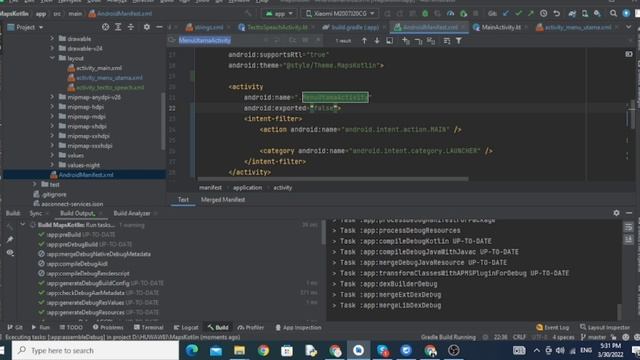
Task: Open App Inspection tool window
Action: click(x=298, y=327)
